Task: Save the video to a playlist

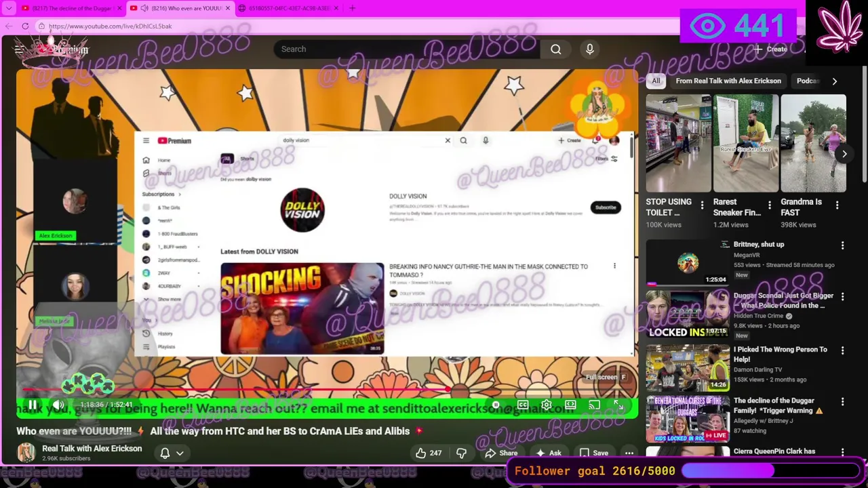Action: pos(593,453)
